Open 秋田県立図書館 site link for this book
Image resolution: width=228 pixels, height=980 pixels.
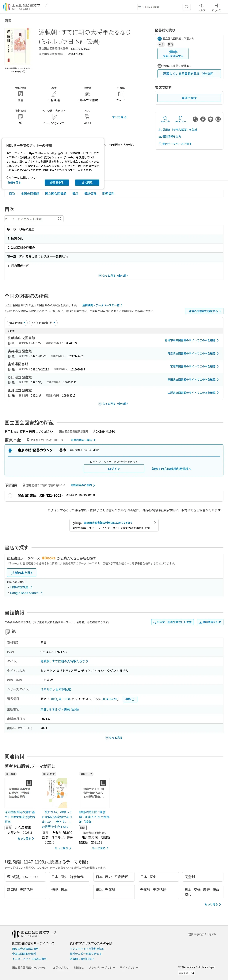pyautogui.click(x=193, y=379)
